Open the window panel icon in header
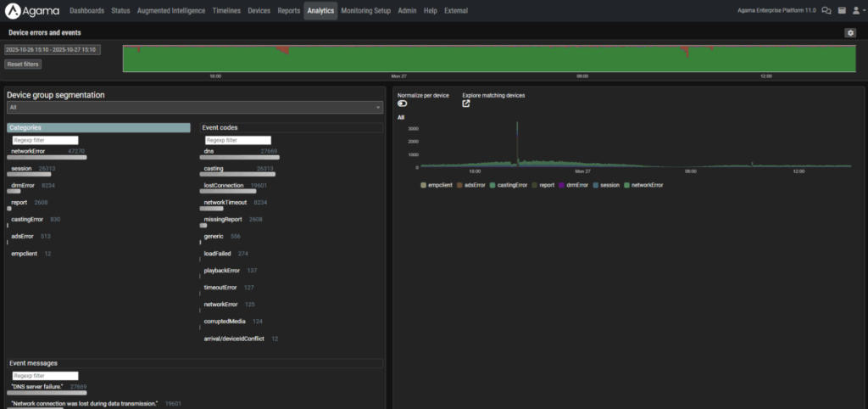This screenshot has width=868, height=409. pyautogui.click(x=841, y=11)
